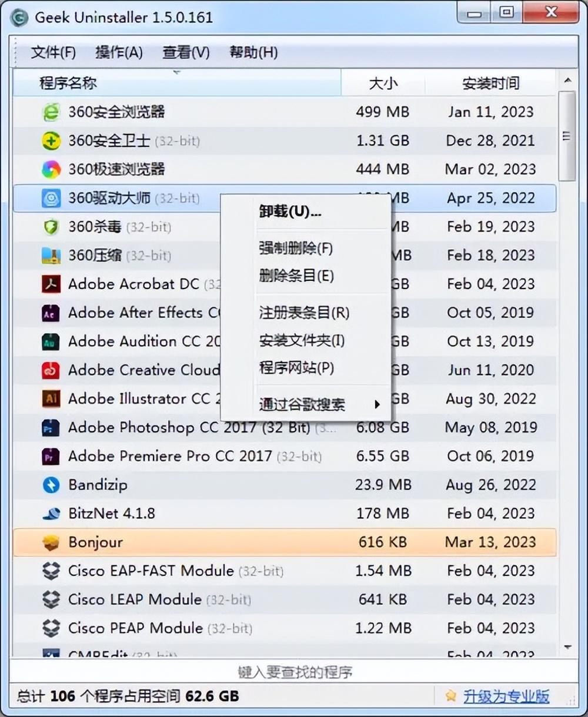588x717 pixels.
Task: Select the Adobe Premiere Pro CC 2017 name
Action: 170,456
